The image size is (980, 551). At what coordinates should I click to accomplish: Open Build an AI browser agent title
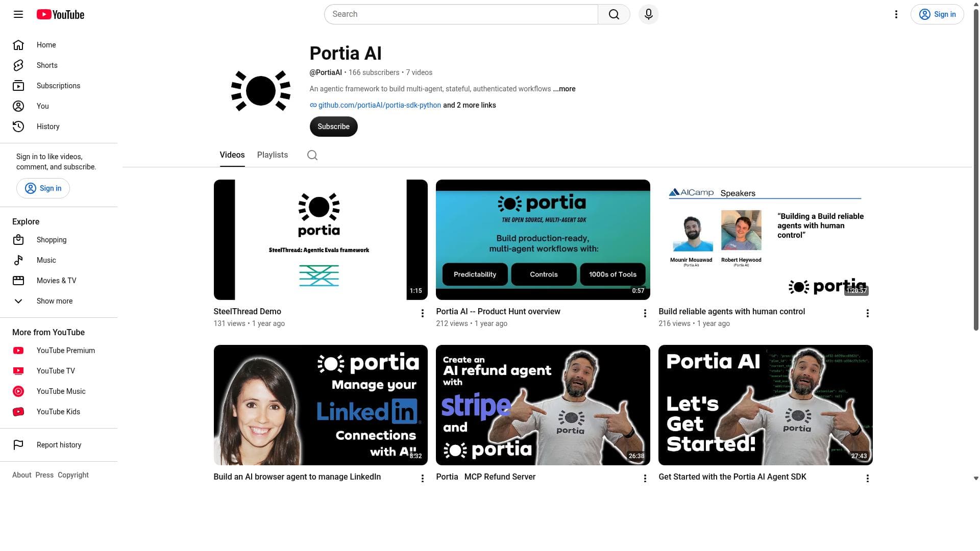297,477
